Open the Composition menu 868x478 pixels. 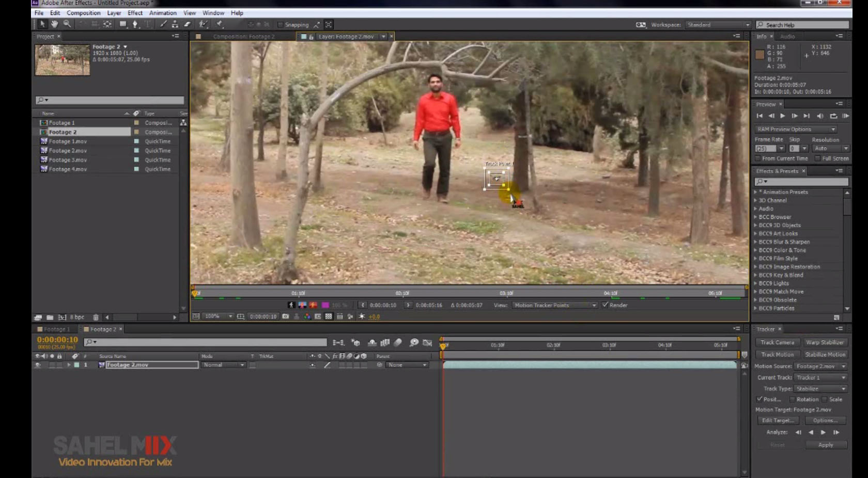pos(83,13)
